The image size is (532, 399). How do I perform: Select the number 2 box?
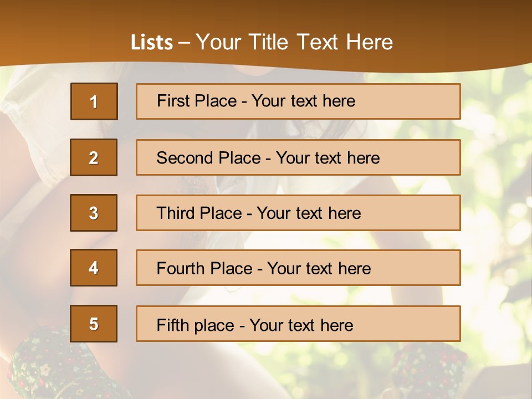pos(94,157)
